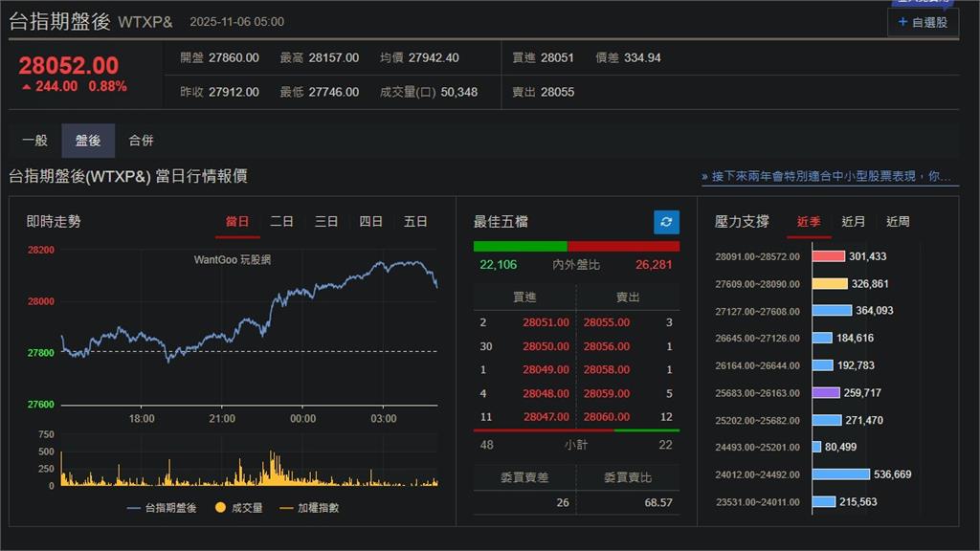Click the plus icon on 自選股 button

[904, 23]
